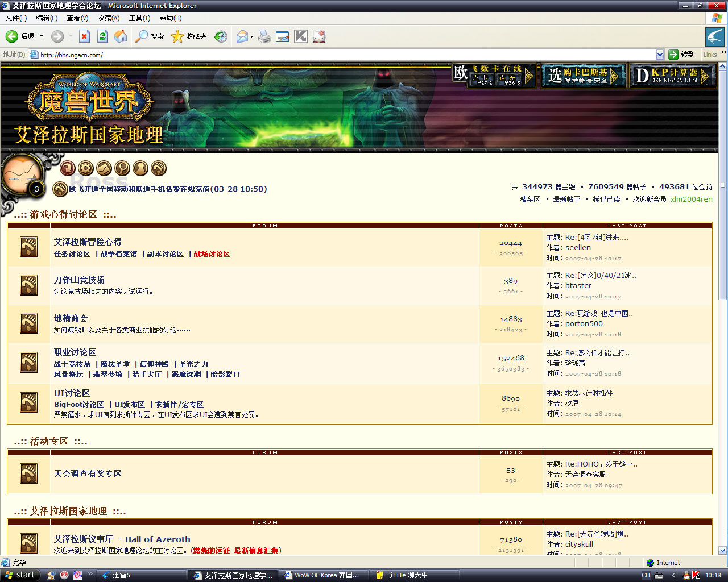Open Hall of Azeroth forum link
Image resolution: width=728 pixels, height=582 pixels.
122,539
